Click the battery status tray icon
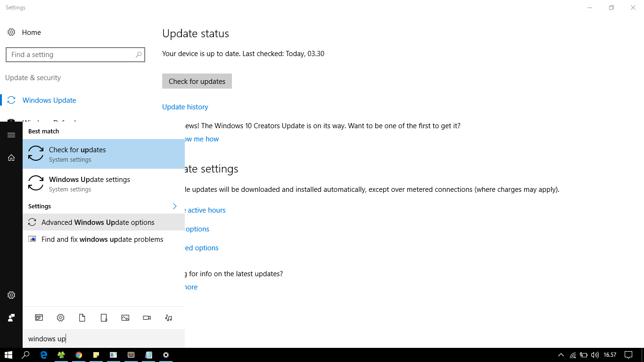Screen dimensions: 644x362 pyautogui.click(x=584, y=355)
